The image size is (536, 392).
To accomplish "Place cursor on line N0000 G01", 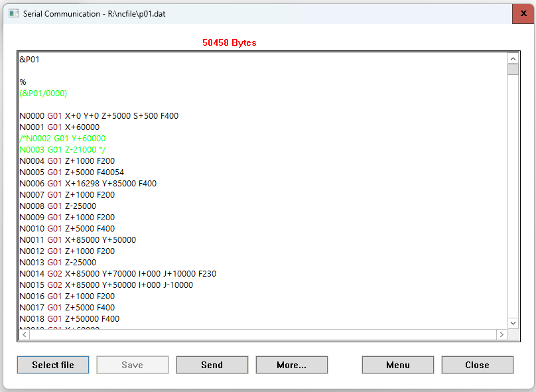I will pos(99,116).
